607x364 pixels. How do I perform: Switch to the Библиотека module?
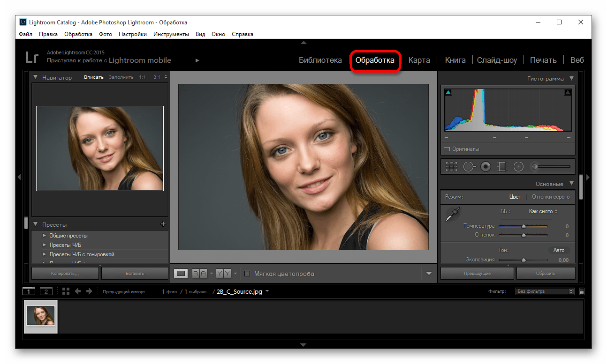click(320, 60)
